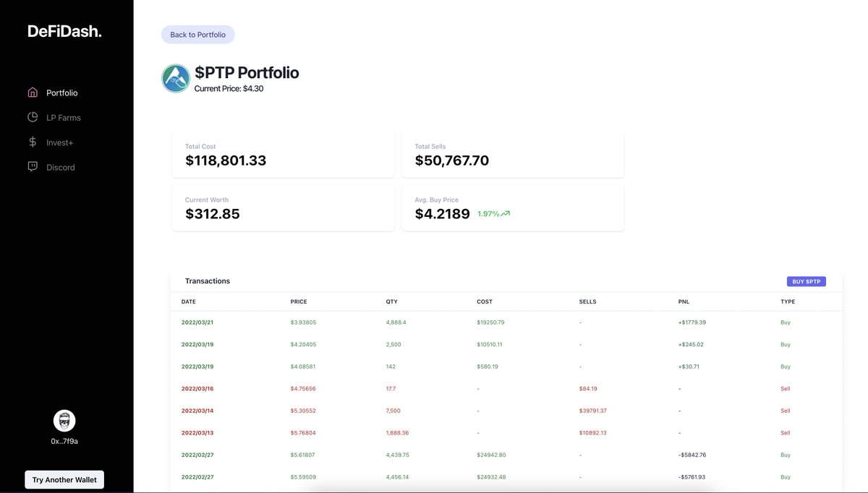
Task: Click the green trend arrow beside 1.97%
Action: pos(506,214)
